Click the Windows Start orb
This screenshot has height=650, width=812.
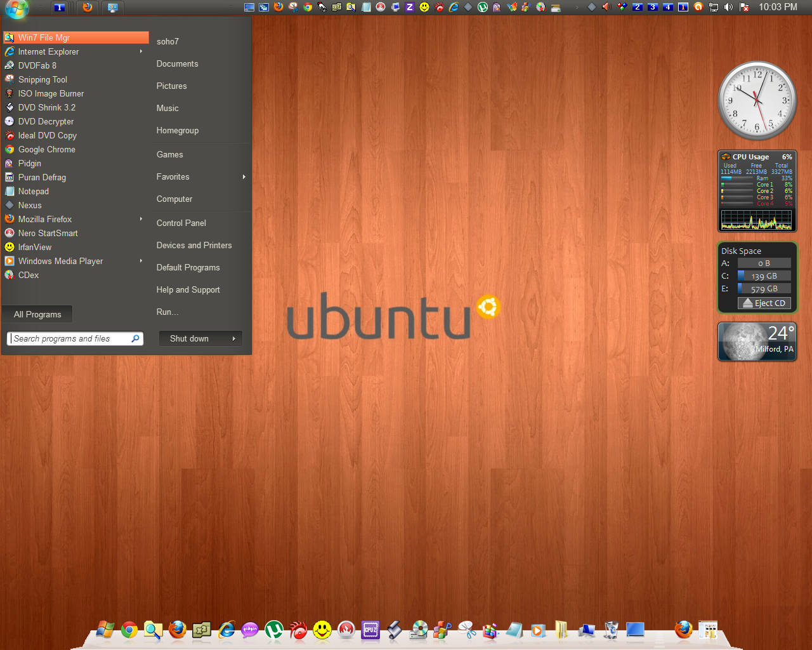point(17,8)
